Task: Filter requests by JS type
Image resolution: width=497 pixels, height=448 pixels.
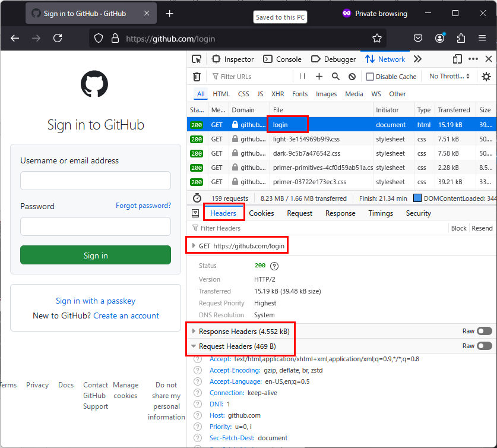Action: click(x=260, y=94)
